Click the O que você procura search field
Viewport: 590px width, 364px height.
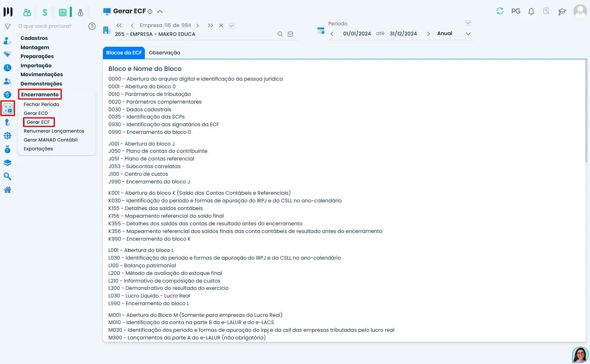44,26
